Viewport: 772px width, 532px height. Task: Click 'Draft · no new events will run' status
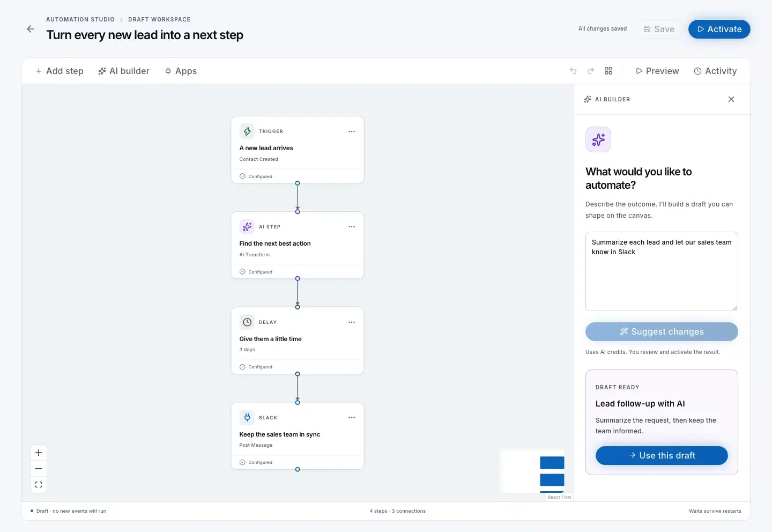(69, 511)
